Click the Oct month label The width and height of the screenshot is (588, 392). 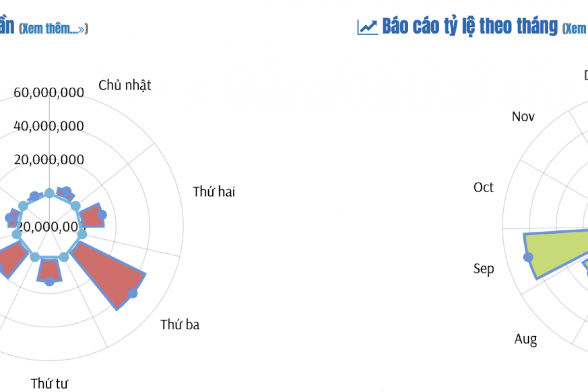point(484,188)
